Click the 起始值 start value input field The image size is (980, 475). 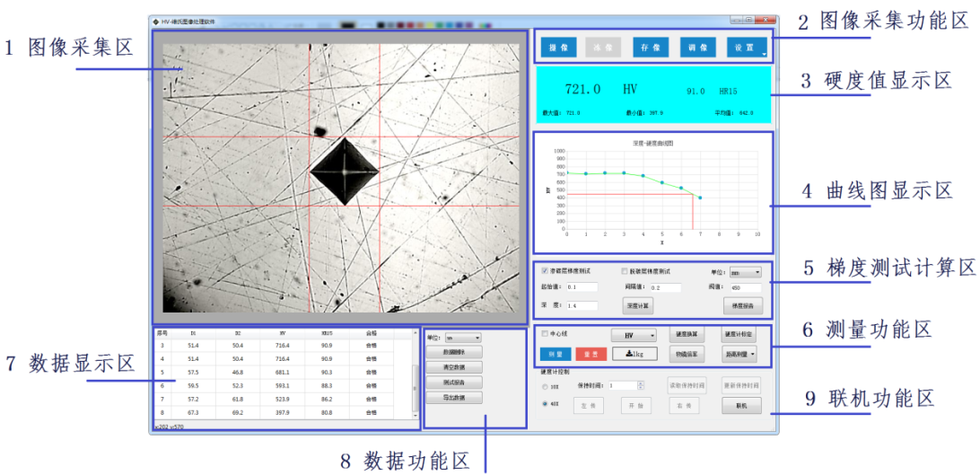tap(582, 287)
